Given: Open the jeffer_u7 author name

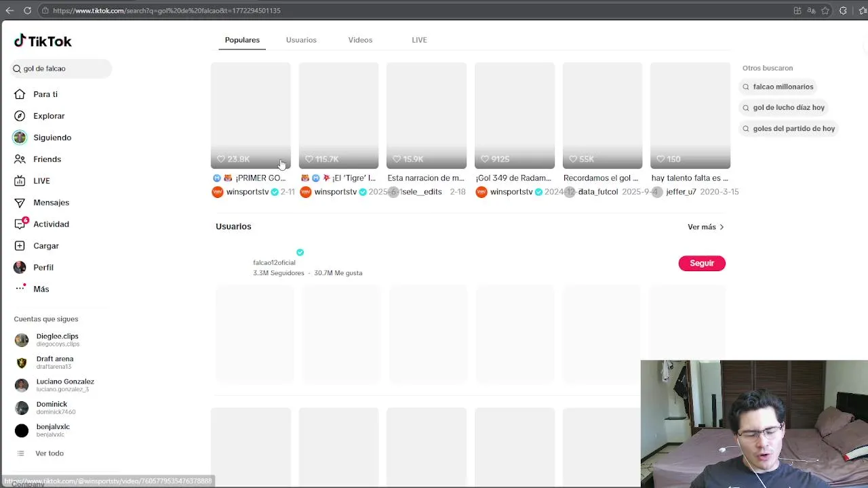Looking at the screenshot, I should 681,192.
